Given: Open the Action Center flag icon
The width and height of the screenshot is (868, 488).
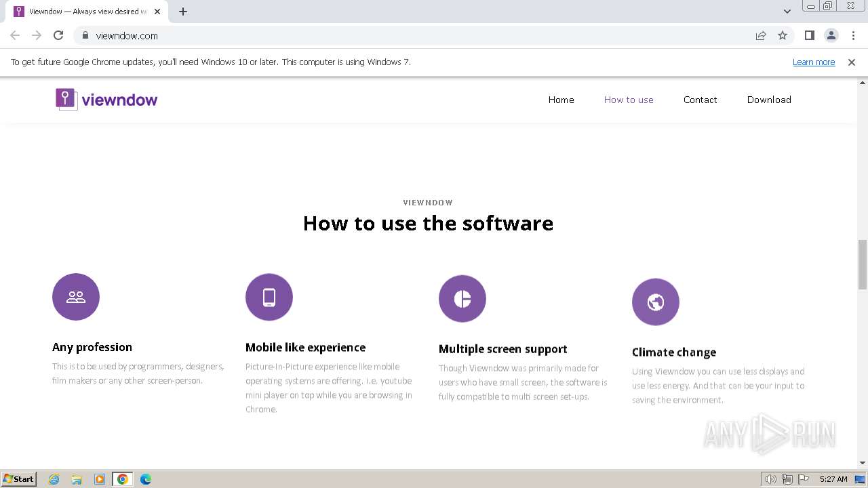Looking at the screenshot, I should [x=804, y=479].
